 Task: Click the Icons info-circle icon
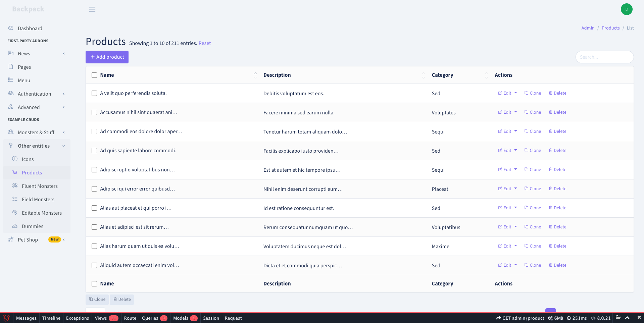15,159
